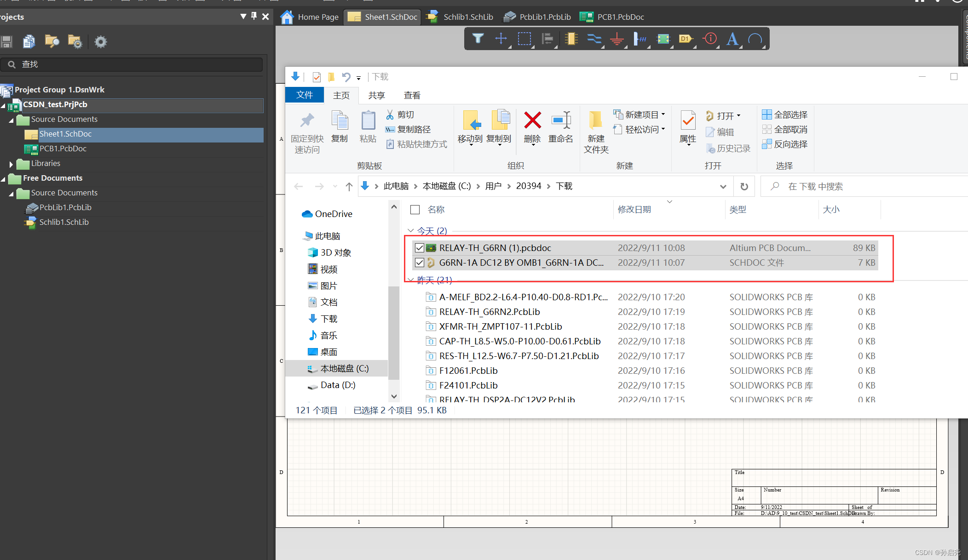This screenshot has height=560, width=968.
Task: Select the Place Text String tool
Action: click(732, 39)
